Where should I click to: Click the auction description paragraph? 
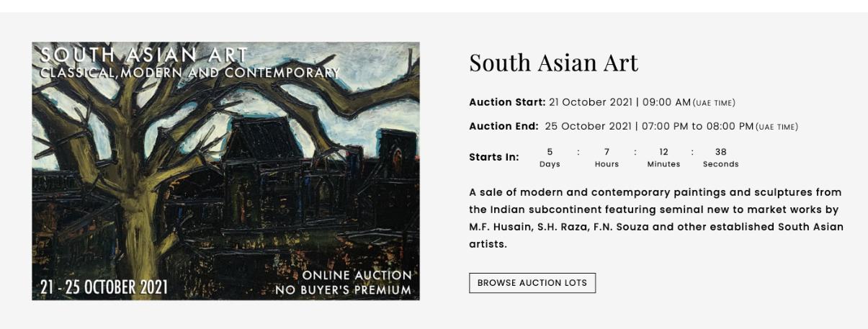point(656,218)
